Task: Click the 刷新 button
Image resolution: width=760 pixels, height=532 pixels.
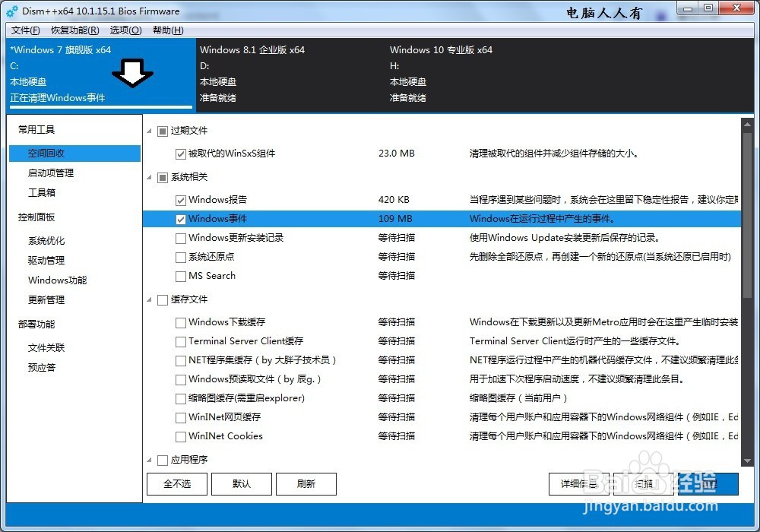Action: (306, 484)
